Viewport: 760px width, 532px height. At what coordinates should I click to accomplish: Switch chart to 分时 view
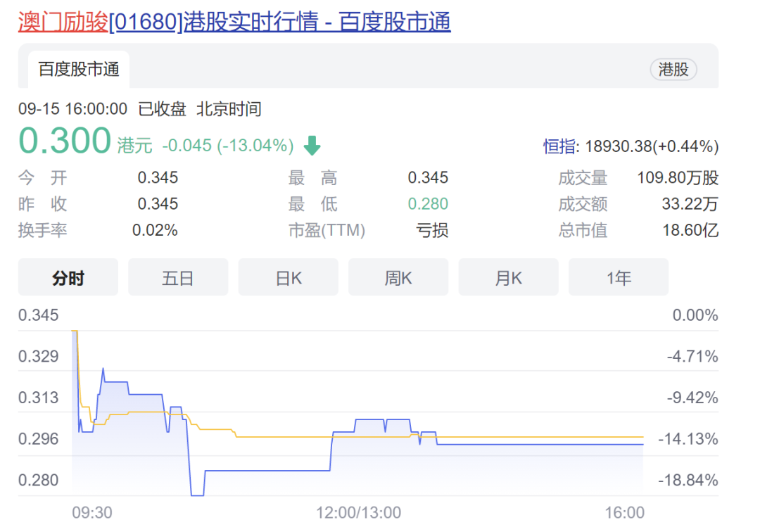tap(68, 278)
